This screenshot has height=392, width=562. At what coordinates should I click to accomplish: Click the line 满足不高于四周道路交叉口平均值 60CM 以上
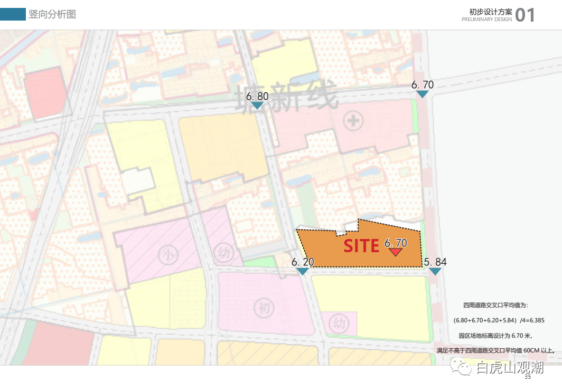click(x=496, y=350)
